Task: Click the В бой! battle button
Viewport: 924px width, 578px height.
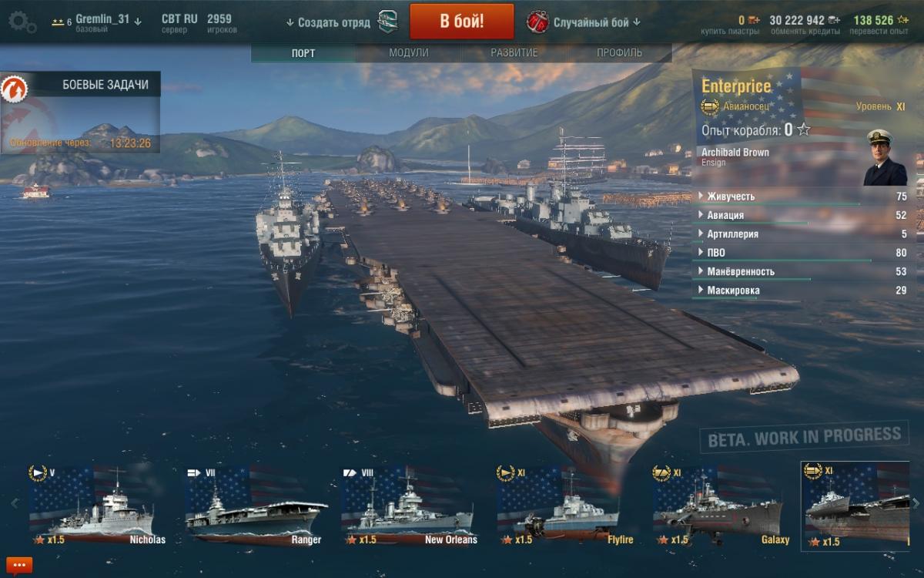Action: click(x=462, y=21)
